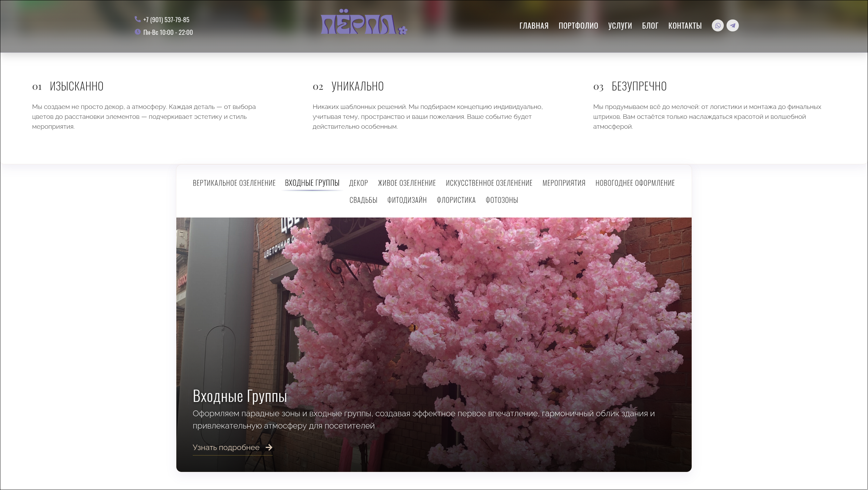
Task: Switch to the Живое озеленение tab
Action: (407, 183)
